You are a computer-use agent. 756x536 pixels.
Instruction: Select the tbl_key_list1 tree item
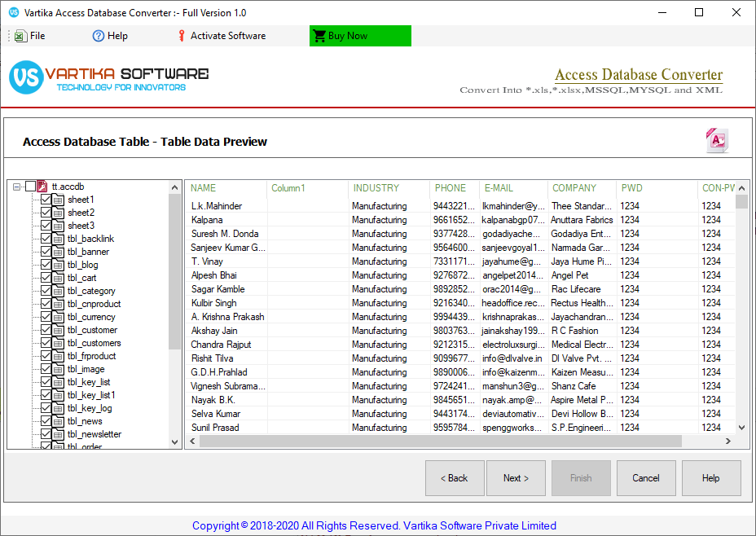pos(91,395)
